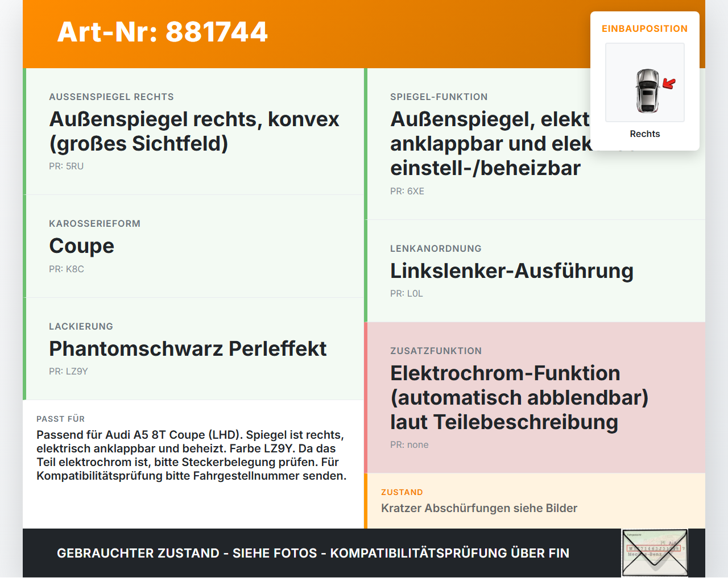Click the PR: K8C code label
This screenshot has width=728, height=578.
(x=67, y=269)
